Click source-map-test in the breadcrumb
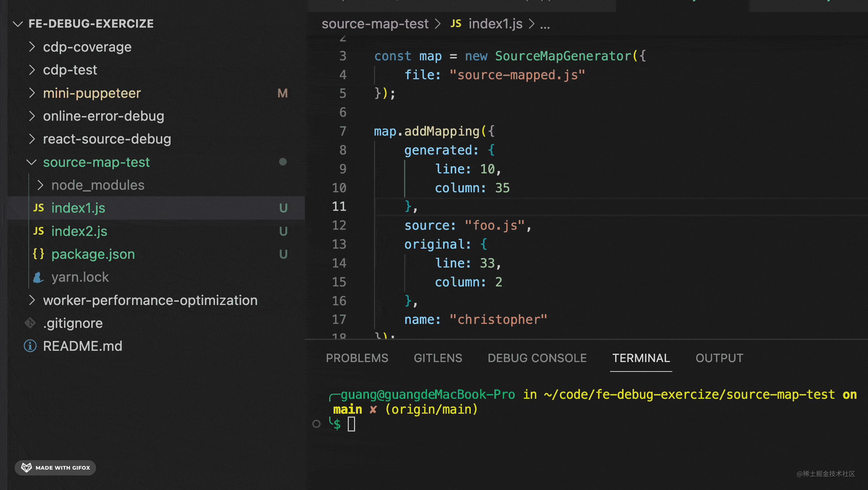Image resolution: width=868 pixels, height=490 pixels. pyautogui.click(x=375, y=24)
